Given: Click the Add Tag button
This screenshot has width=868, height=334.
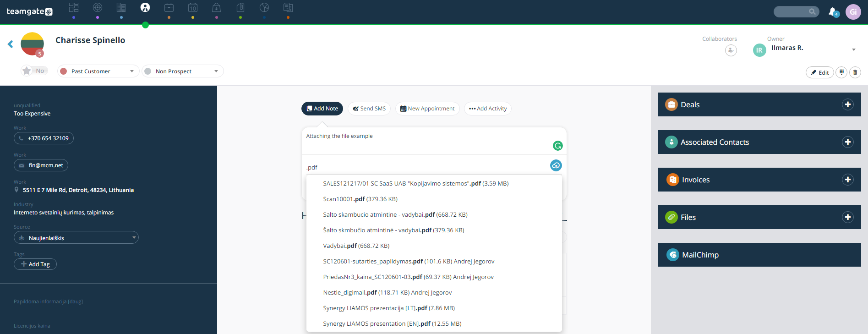Looking at the screenshot, I should coord(35,264).
